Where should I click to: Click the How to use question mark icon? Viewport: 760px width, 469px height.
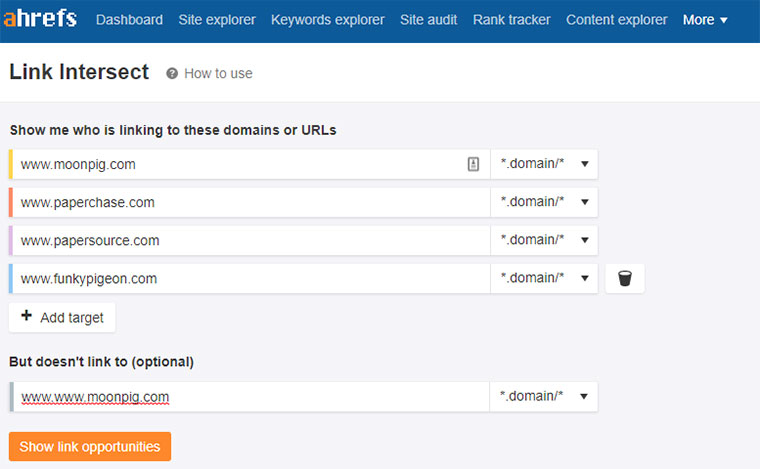point(172,73)
